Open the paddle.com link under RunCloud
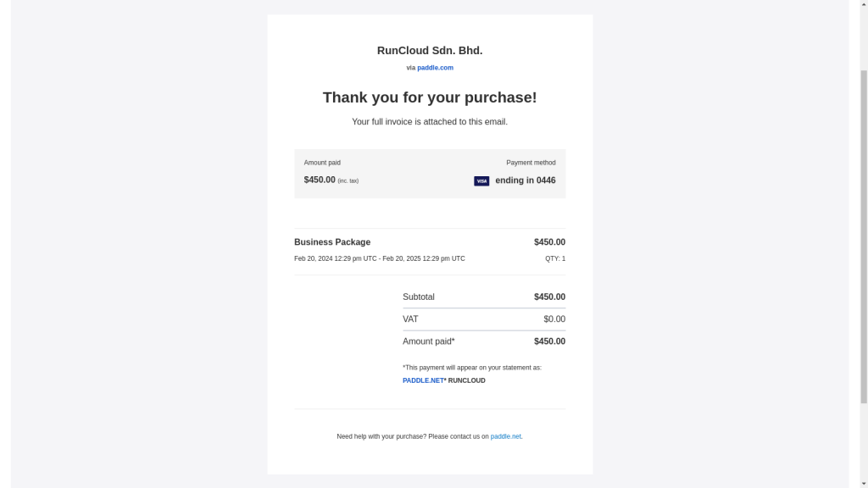 click(x=435, y=68)
